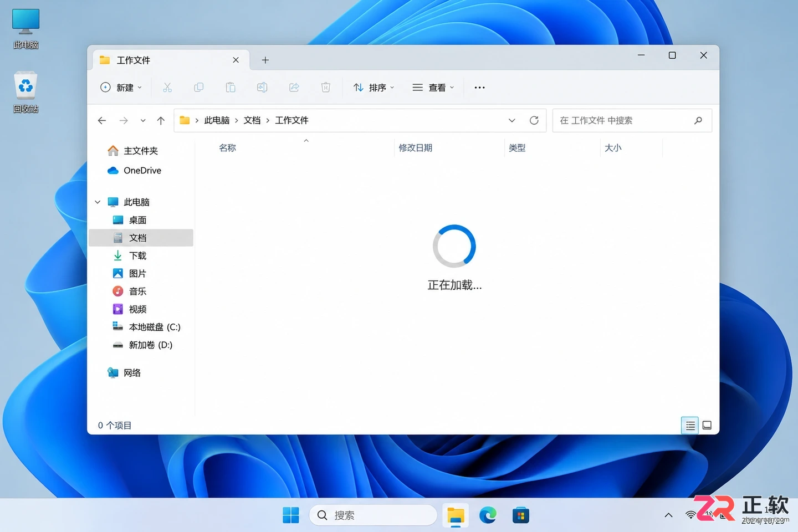Open the 此电脑 desktop icon
This screenshot has height=532, width=798.
(25, 29)
